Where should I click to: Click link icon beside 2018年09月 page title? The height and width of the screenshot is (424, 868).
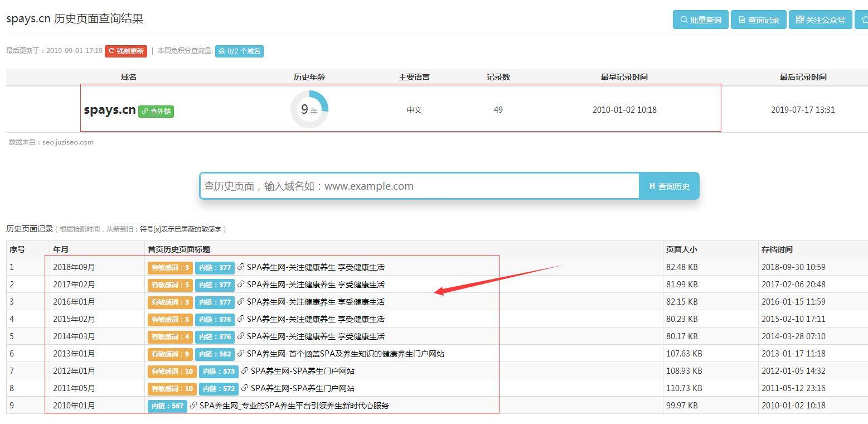click(241, 267)
